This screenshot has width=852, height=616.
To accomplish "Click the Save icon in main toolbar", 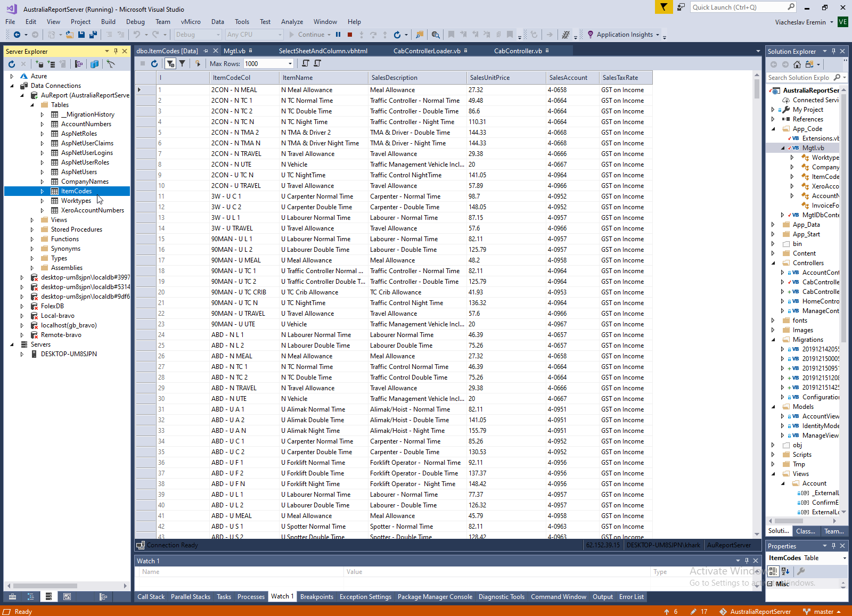I will (x=81, y=35).
